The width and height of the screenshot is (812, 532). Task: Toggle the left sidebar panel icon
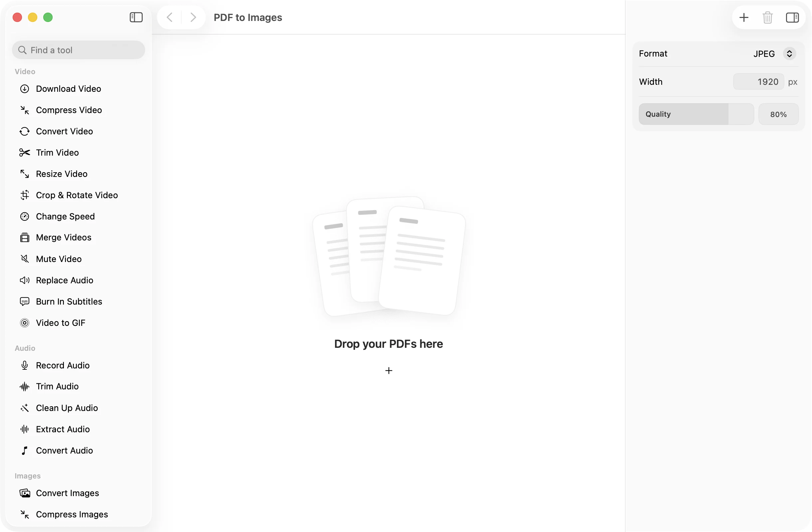click(x=136, y=17)
